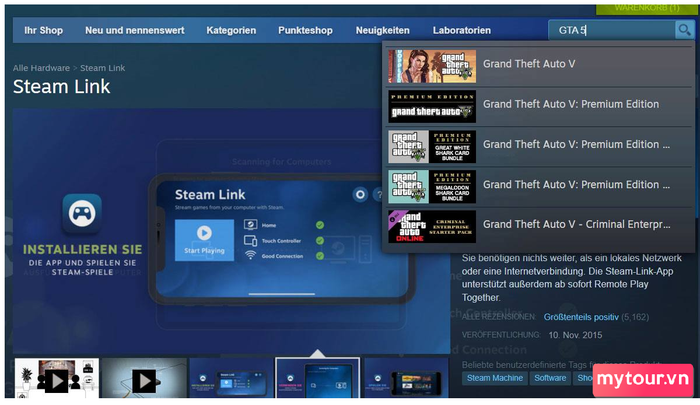Select the Grand Theft Auto V suggestion

[x=539, y=66]
